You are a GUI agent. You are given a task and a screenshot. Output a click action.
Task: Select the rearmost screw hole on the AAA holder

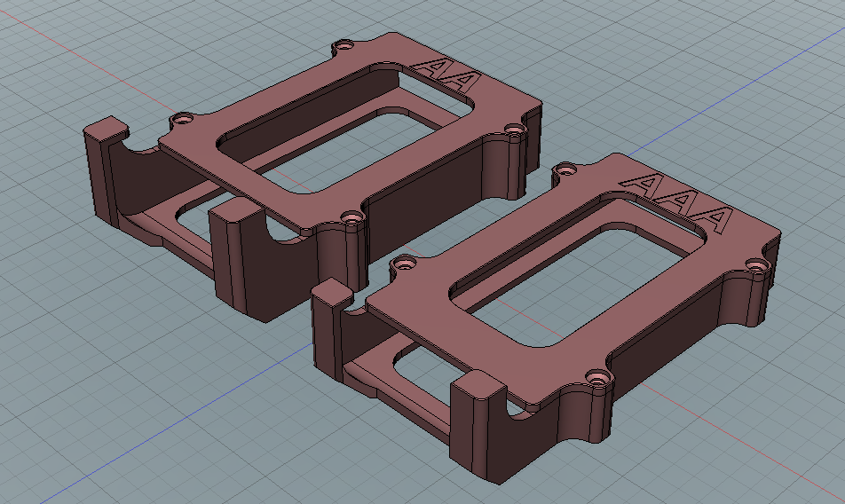(x=564, y=167)
